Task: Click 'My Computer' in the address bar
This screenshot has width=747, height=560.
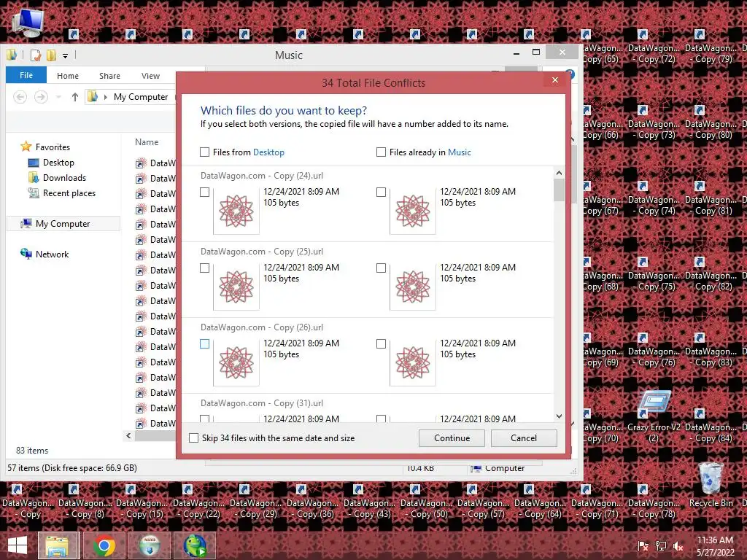Action: pyautogui.click(x=141, y=97)
